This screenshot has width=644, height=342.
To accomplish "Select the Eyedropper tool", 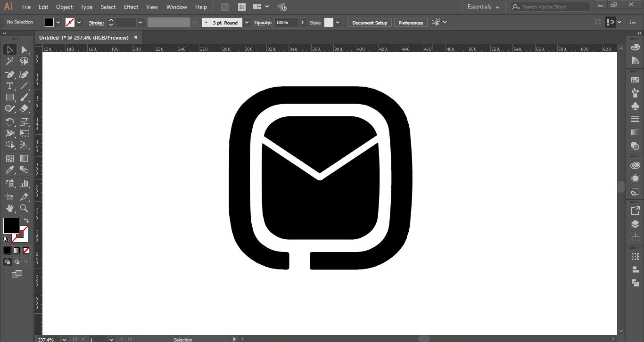I will [9, 170].
